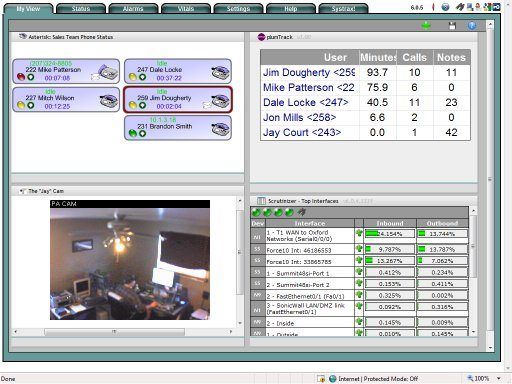512x384 pixels.
Task: Click the green status dot for Brandon Smith
Action: pyautogui.click(x=133, y=133)
